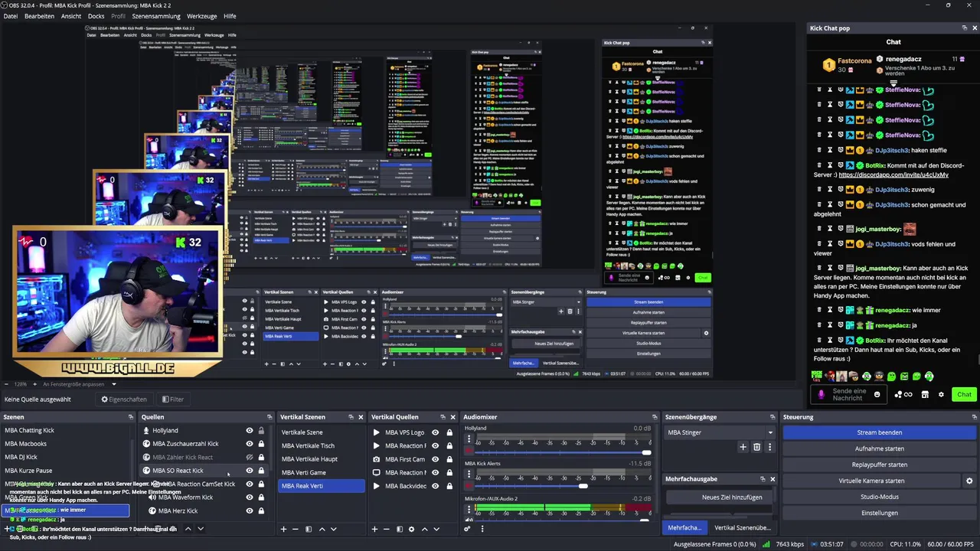Open transition properties three-dot menu
The width and height of the screenshot is (980, 551).
tap(769, 447)
